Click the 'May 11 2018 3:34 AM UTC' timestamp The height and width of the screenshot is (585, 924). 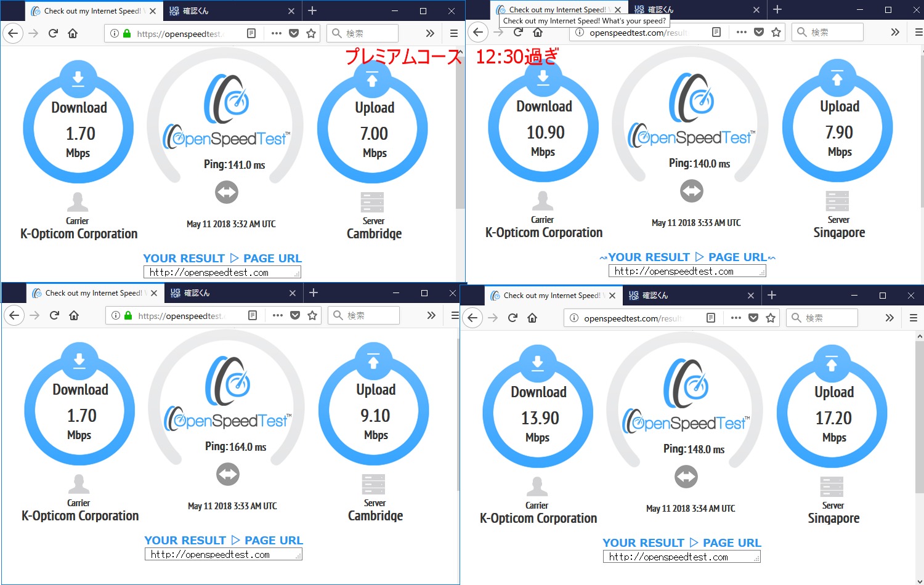pyautogui.click(x=691, y=509)
